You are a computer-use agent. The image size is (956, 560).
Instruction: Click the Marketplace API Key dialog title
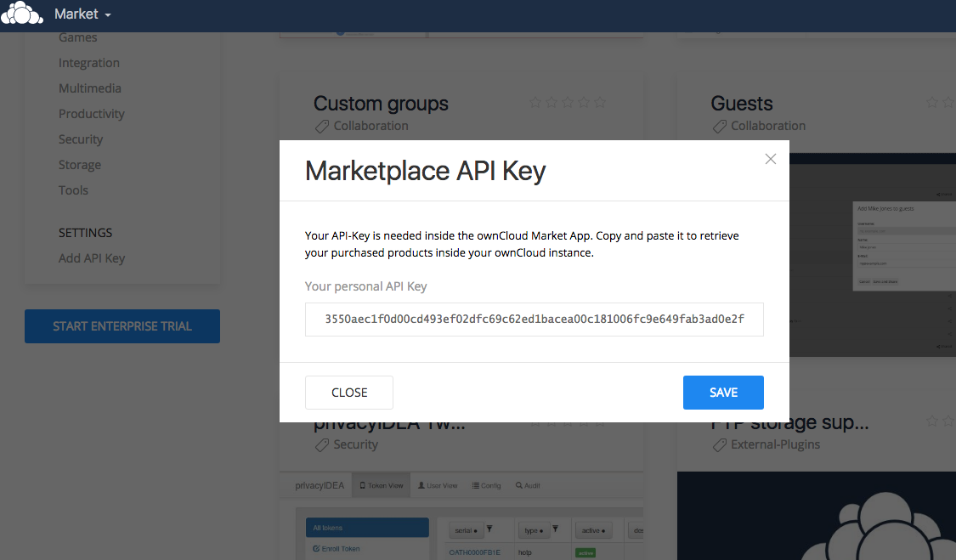(425, 172)
